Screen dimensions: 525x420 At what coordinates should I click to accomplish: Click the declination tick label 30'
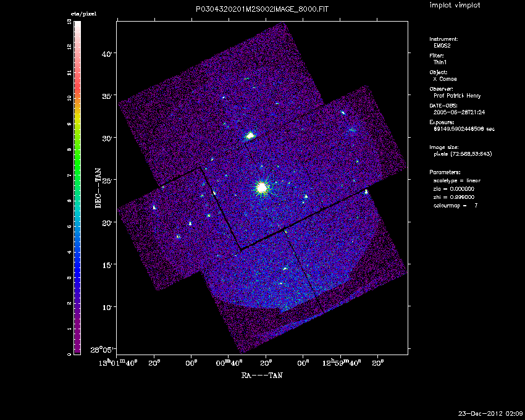(107, 138)
